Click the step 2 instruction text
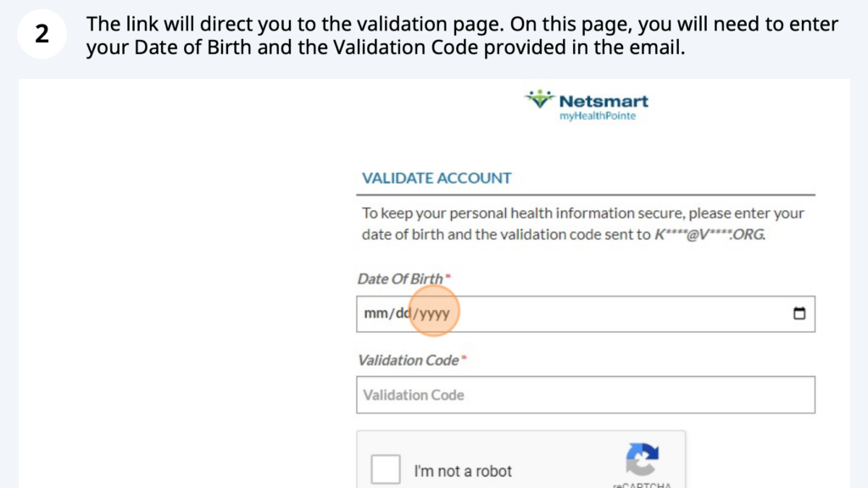 pyautogui.click(x=462, y=36)
